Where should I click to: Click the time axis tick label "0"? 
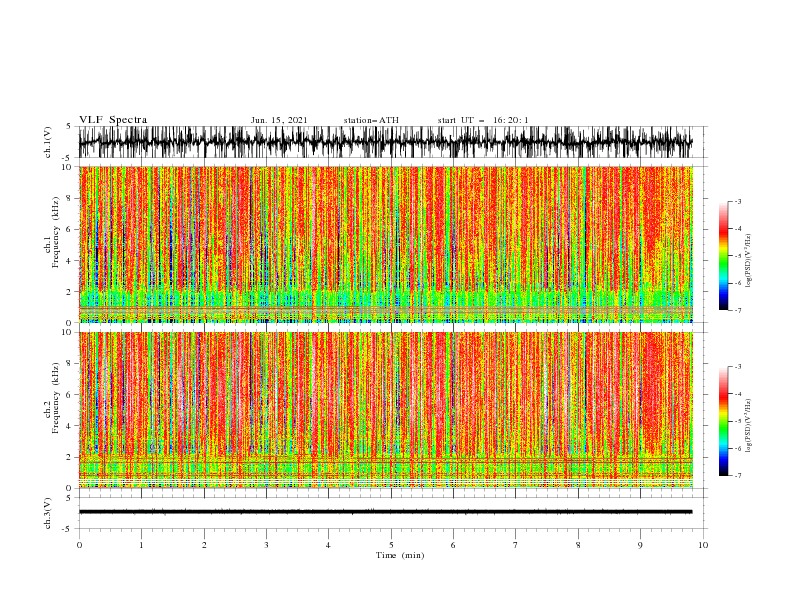79,545
